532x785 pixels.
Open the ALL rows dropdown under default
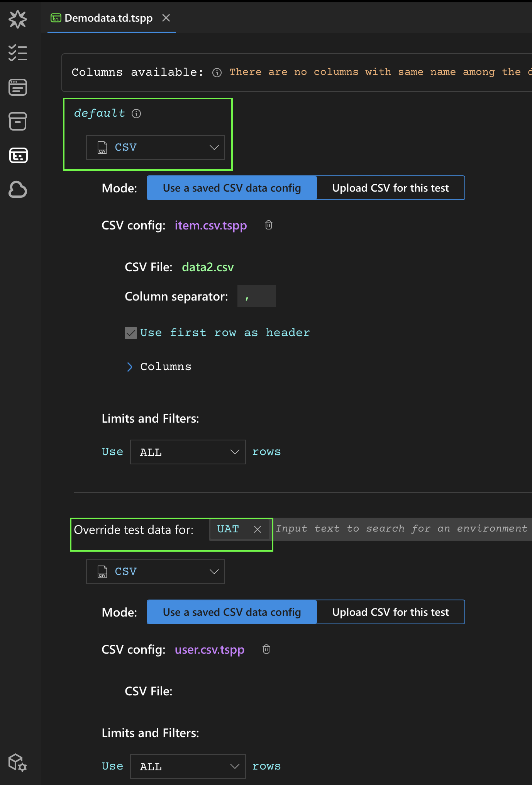point(188,452)
